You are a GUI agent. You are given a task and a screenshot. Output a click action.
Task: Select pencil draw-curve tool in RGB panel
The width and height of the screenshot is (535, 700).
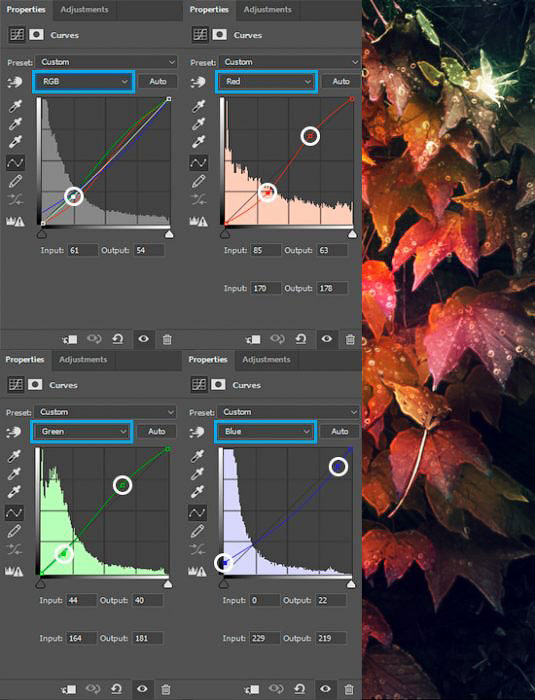(x=15, y=181)
